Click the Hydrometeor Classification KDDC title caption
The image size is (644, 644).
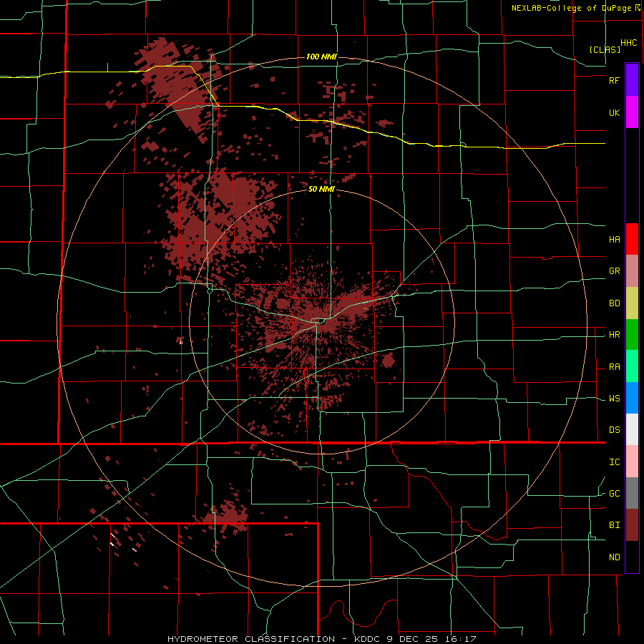(x=321, y=639)
